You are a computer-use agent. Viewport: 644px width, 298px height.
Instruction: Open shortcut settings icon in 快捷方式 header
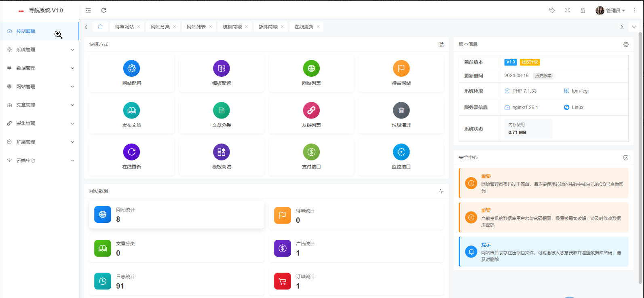coord(441,44)
